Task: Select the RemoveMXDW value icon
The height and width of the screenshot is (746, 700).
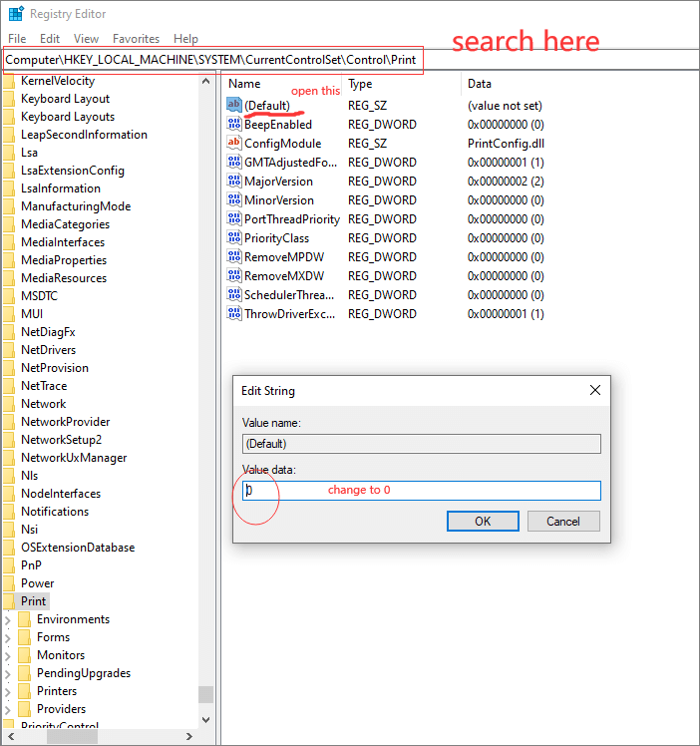Action: click(234, 276)
